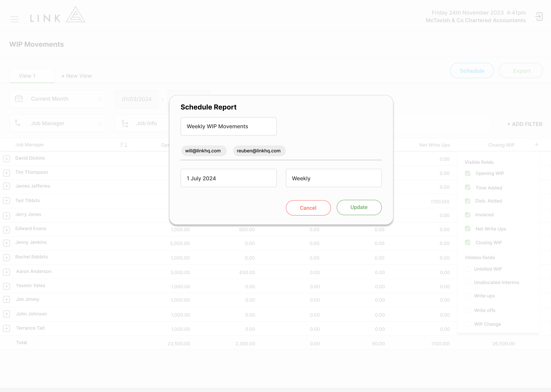Screen dimensions: 551x392
Task: Click Update in Schedule Report dialog
Action: tap(359, 207)
